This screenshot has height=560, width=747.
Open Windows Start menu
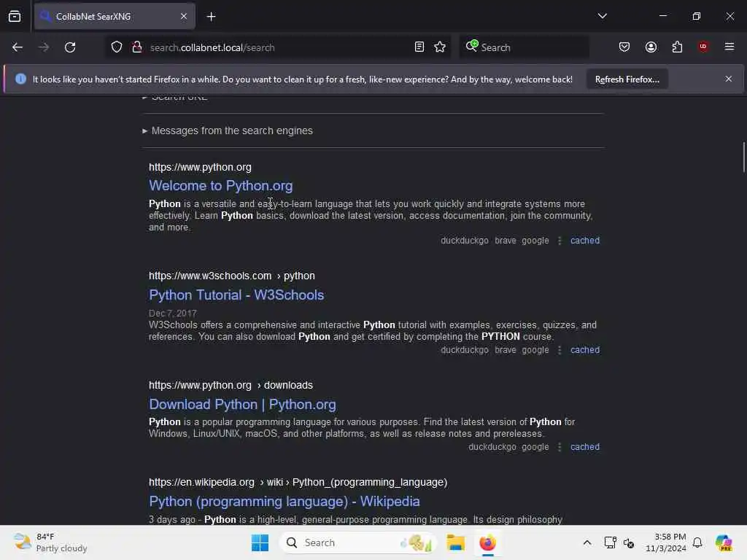260,542
